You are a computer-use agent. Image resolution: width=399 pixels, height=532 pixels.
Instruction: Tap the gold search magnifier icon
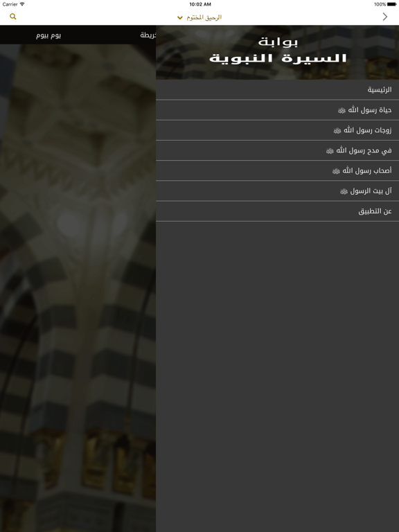tap(13, 17)
